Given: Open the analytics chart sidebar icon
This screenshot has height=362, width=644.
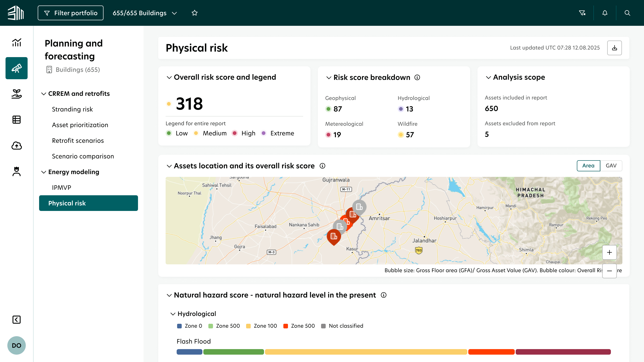Looking at the screenshot, I should tap(17, 42).
